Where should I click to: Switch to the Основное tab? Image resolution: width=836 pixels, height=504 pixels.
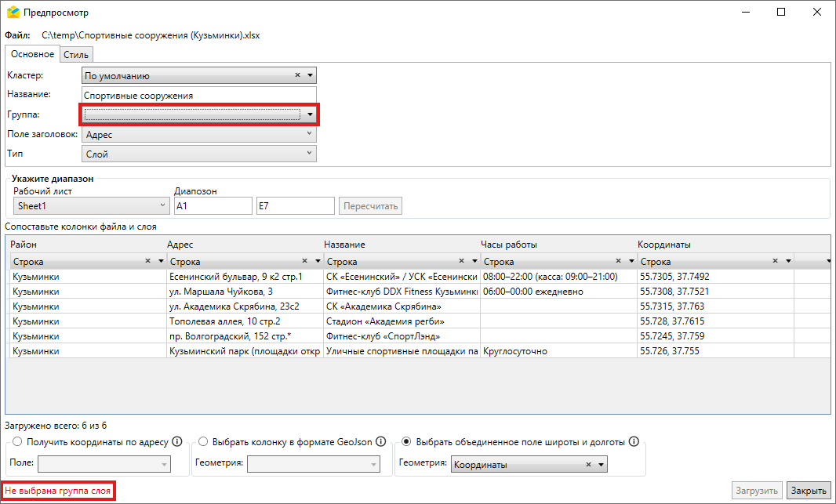pyautogui.click(x=32, y=54)
